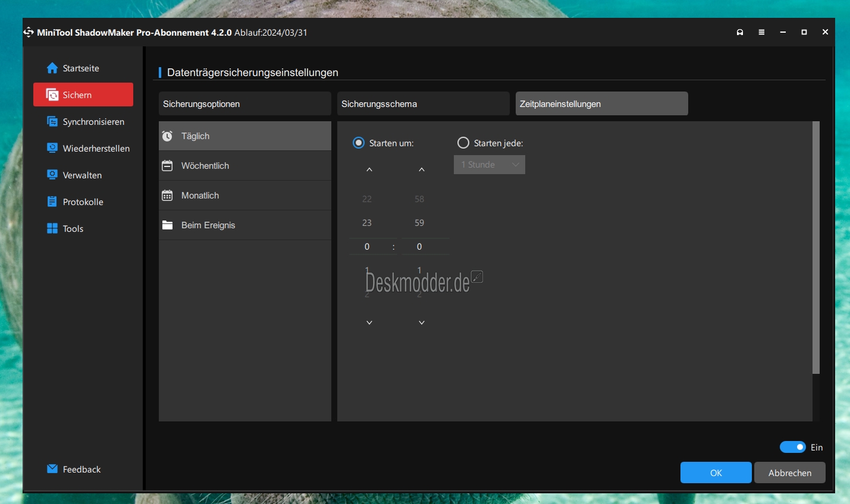The height and width of the screenshot is (504, 850).
Task: Click the Synchronisieren sync icon
Action: point(52,121)
